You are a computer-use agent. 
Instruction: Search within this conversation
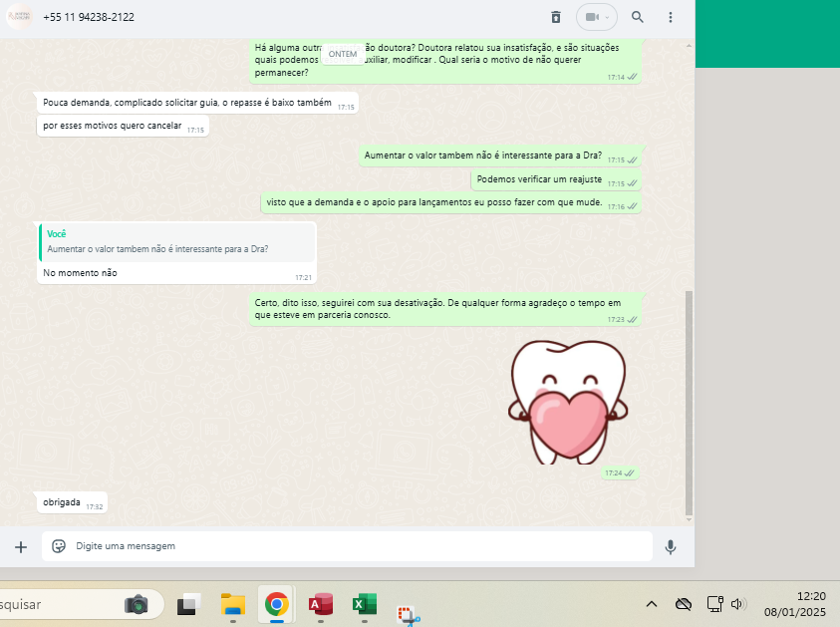pyautogui.click(x=638, y=17)
